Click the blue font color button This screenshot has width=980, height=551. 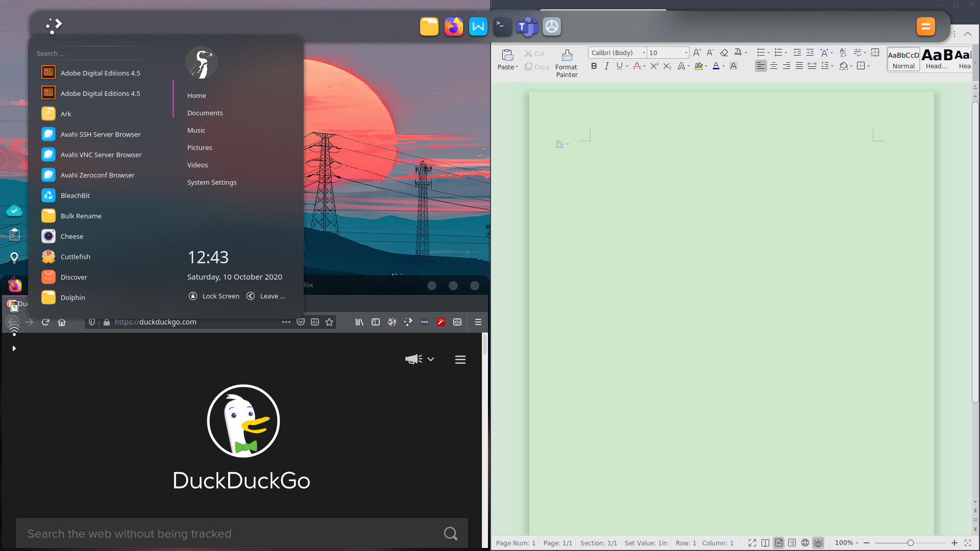tap(716, 66)
